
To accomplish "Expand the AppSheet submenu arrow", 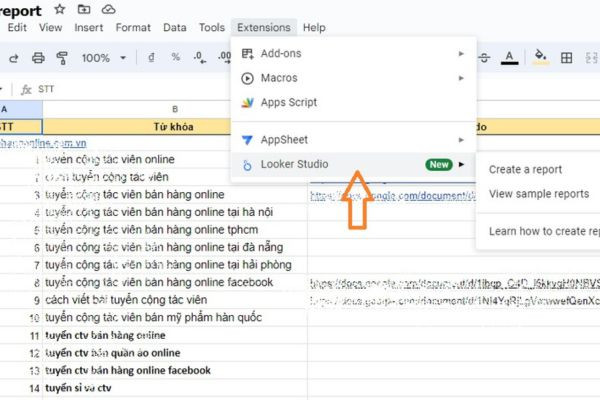I will tap(461, 140).
